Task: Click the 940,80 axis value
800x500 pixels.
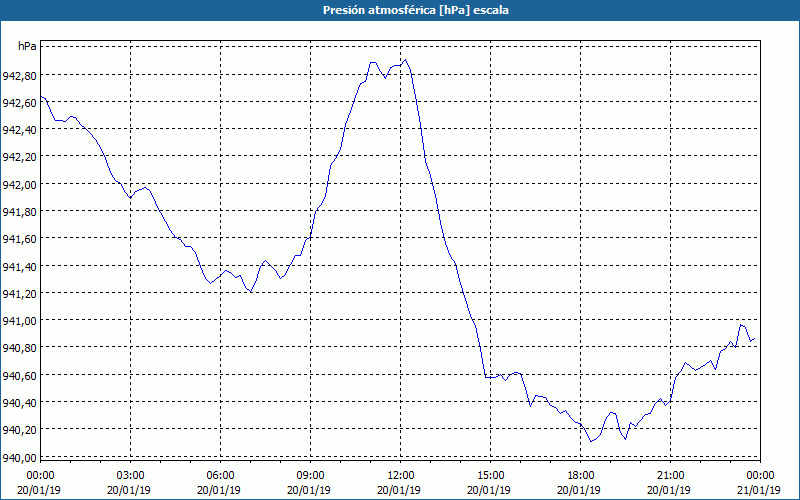Action: point(19,348)
